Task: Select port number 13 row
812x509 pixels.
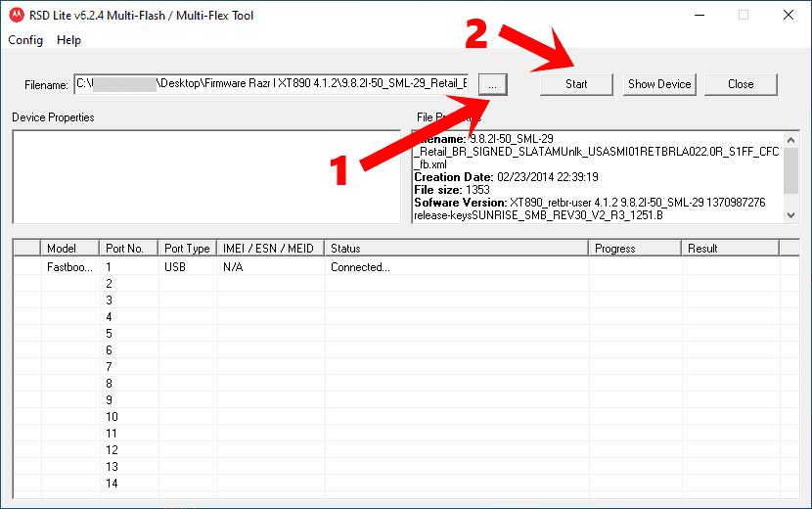Action: pos(407,467)
